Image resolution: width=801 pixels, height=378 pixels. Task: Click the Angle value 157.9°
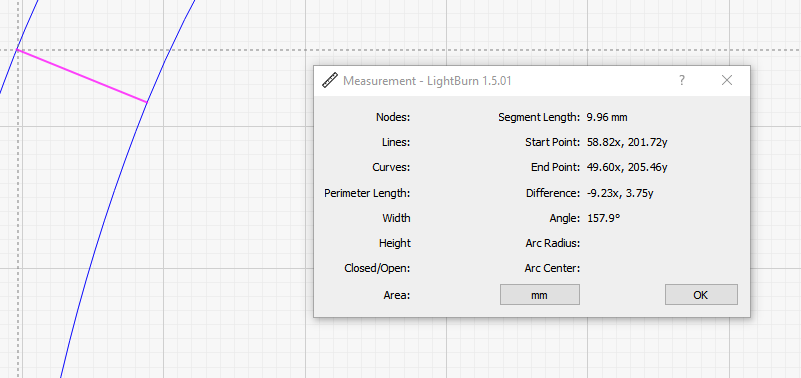603,218
